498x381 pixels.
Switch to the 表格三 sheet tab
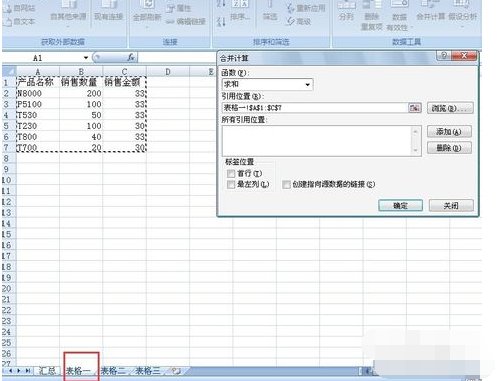tap(149, 371)
